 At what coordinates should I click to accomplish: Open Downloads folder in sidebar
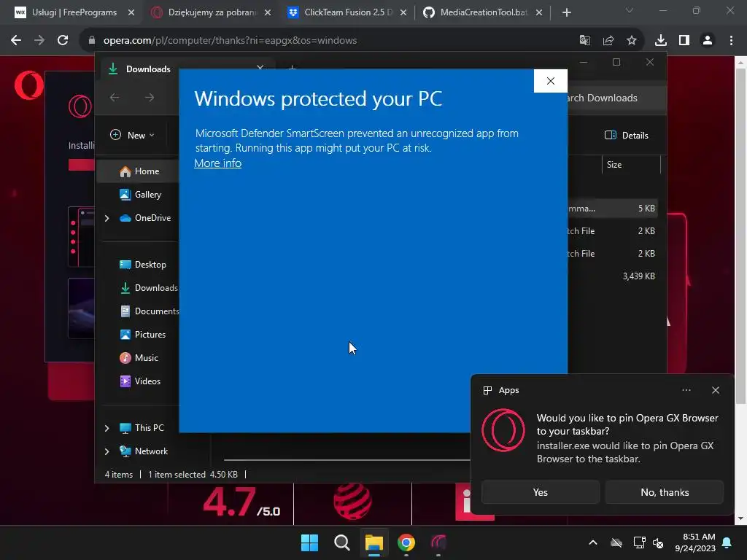click(148, 288)
